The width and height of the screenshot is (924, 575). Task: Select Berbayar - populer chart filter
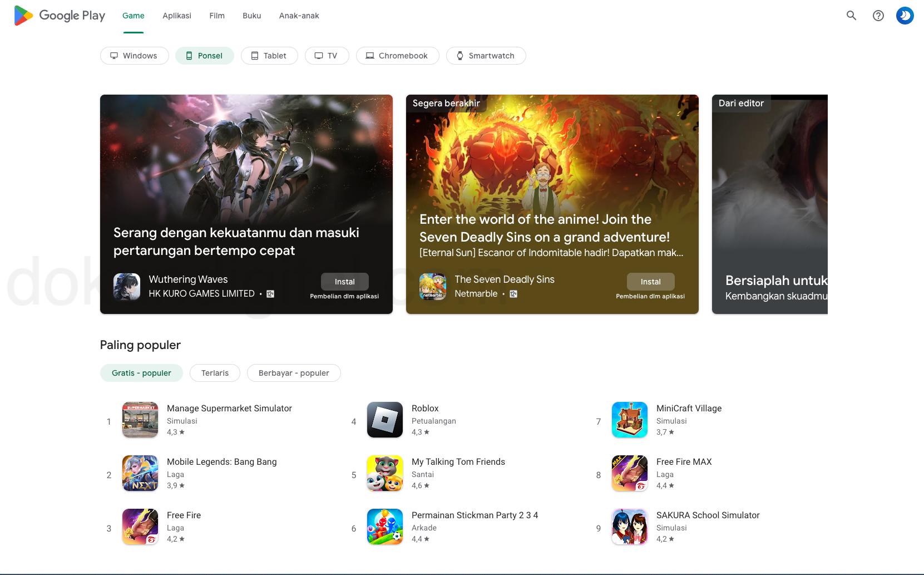(x=294, y=373)
